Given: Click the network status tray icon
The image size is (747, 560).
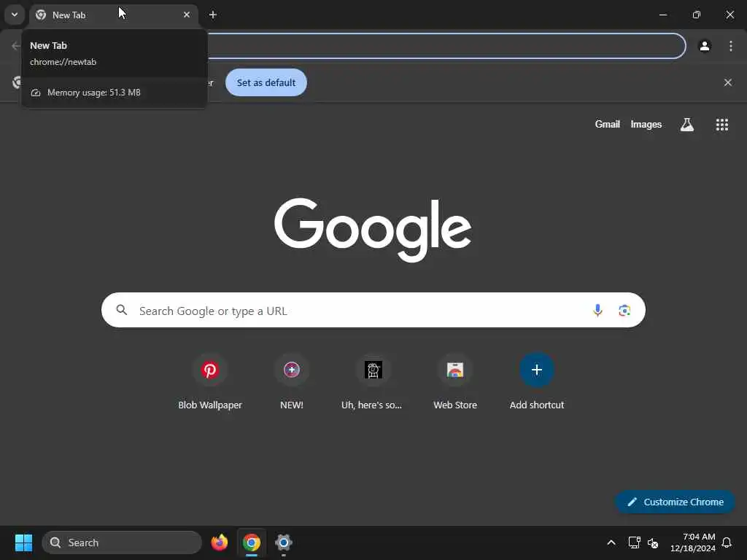Looking at the screenshot, I should point(634,542).
